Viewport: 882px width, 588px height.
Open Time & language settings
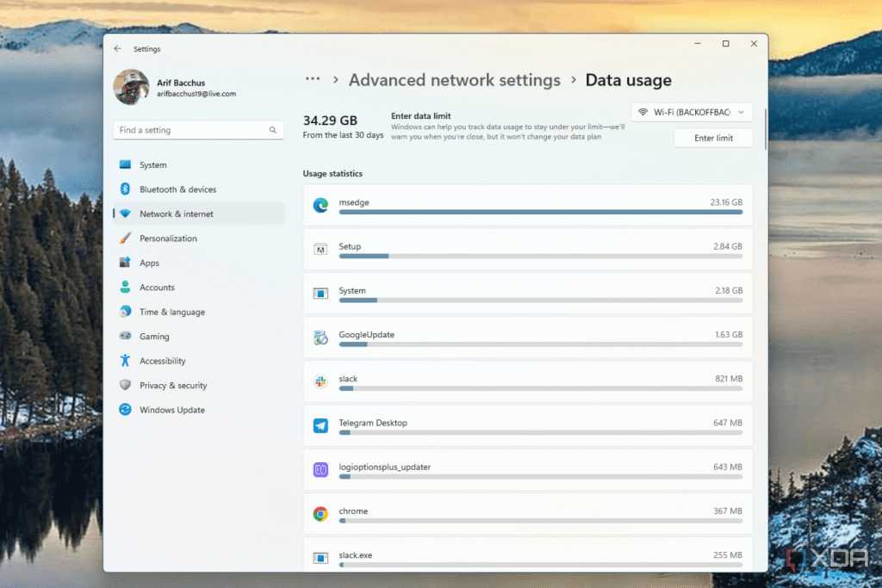point(199,312)
